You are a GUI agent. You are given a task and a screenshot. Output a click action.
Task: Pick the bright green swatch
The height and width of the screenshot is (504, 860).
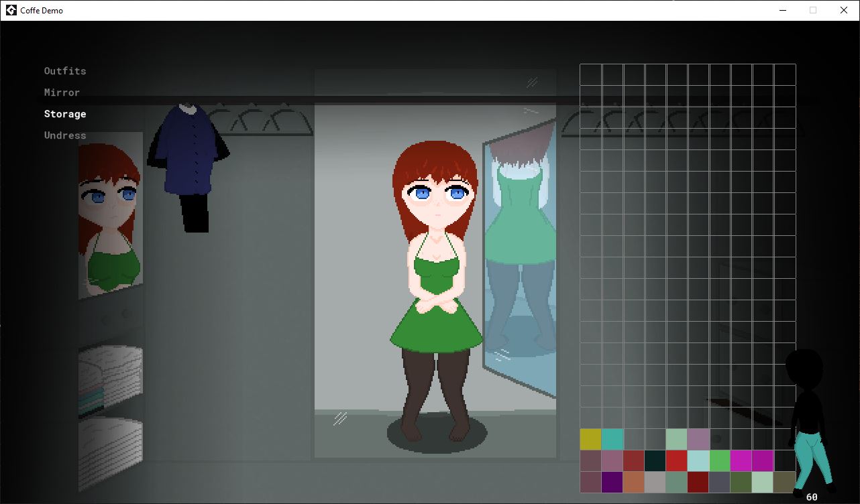[x=719, y=460]
